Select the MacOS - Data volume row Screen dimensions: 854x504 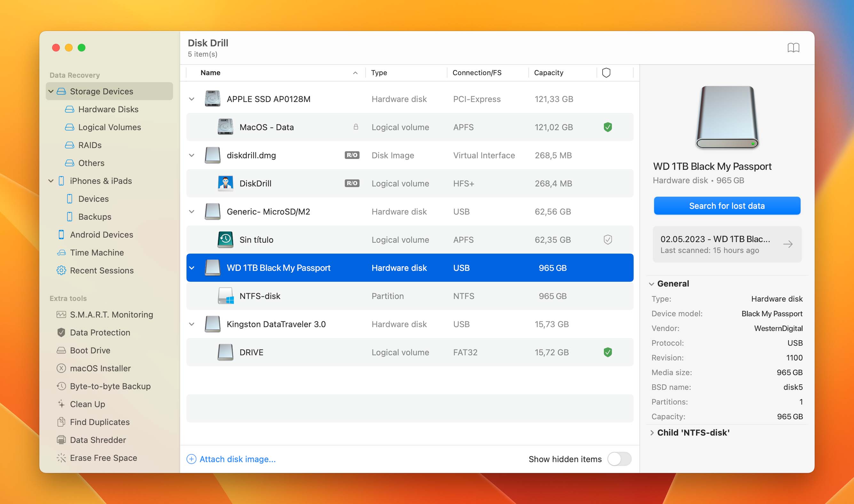point(410,127)
